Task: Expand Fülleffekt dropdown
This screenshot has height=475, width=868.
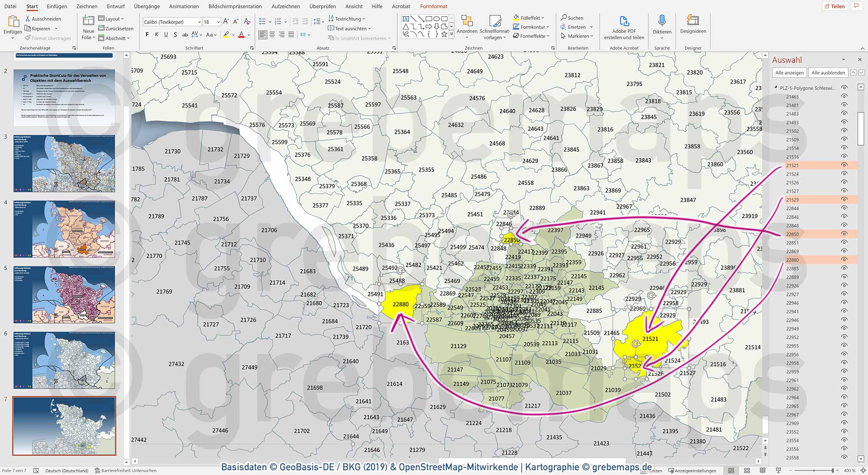Action: click(x=528, y=18)
